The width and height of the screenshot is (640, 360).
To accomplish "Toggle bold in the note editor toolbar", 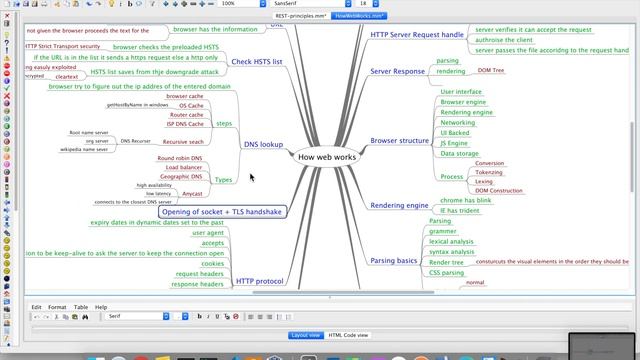I will 199,316.
